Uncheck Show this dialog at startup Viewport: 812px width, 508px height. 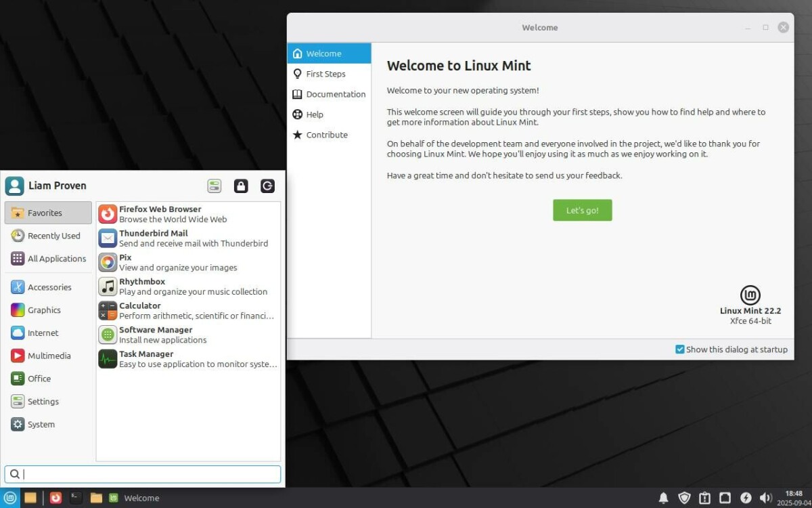click(x=680, y=350)
